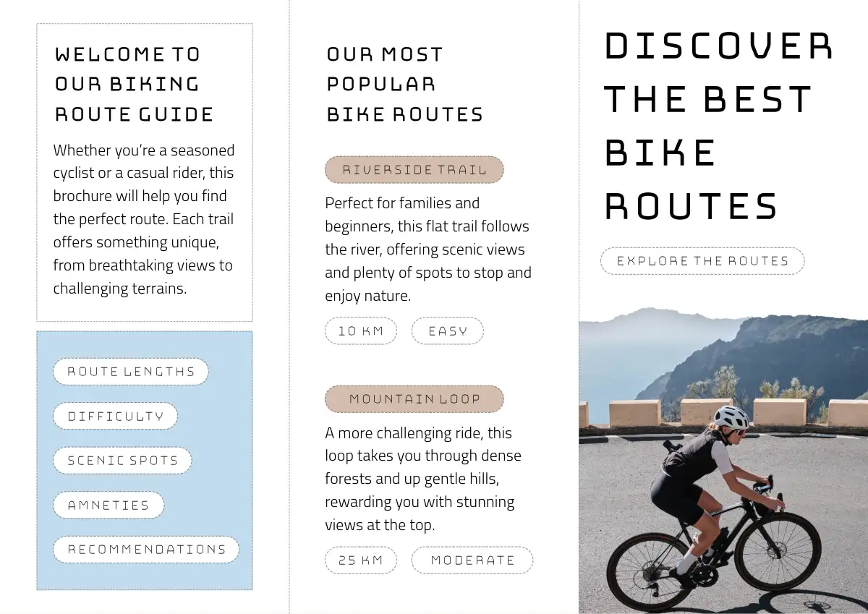The height and width of the screenshot is (614, 868).
Task: Click the Moderate difficulty tag
Action: click(472, 560)
